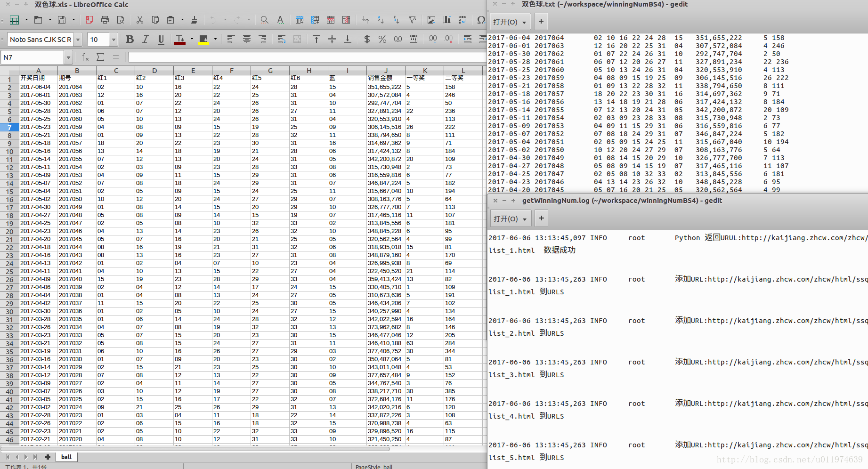Create a new spreadsheet document
The width and height of the screenshot is (868, 469).
(x=15, y=20)
